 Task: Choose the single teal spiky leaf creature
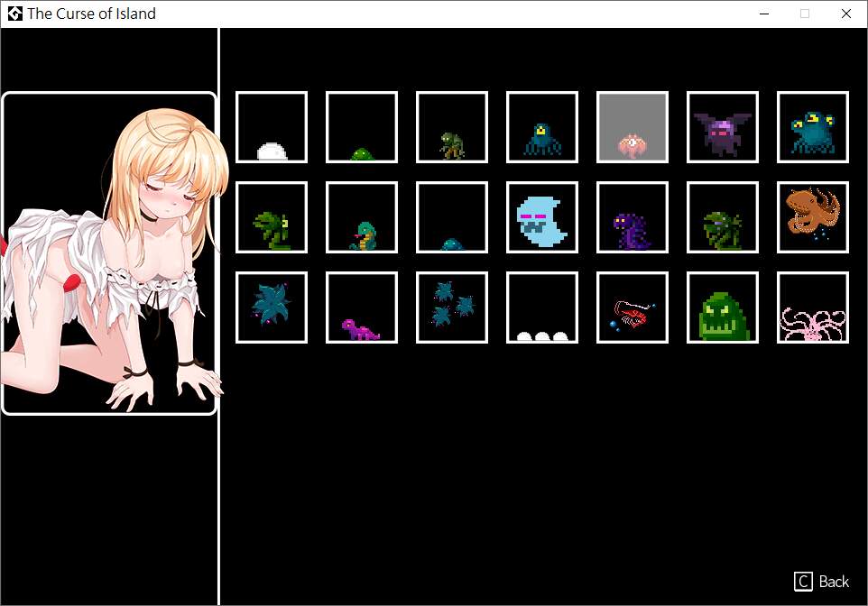click(272, 308)
